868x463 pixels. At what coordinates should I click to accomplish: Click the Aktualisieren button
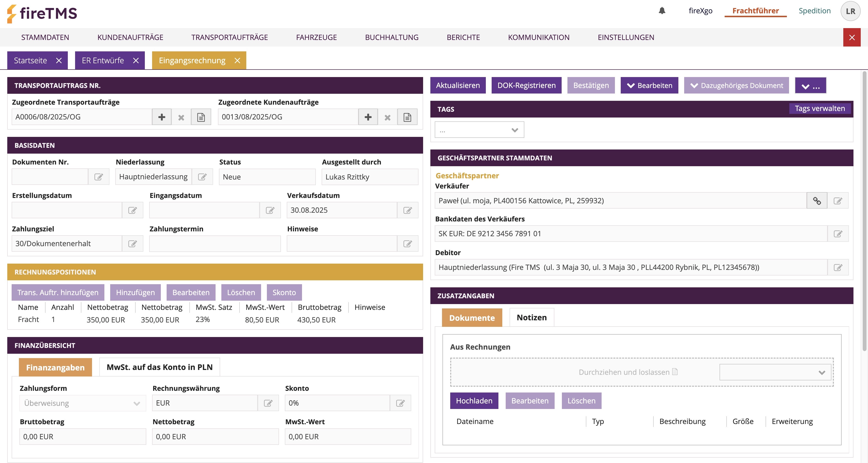pyautogui.click(x=458, y=86)
